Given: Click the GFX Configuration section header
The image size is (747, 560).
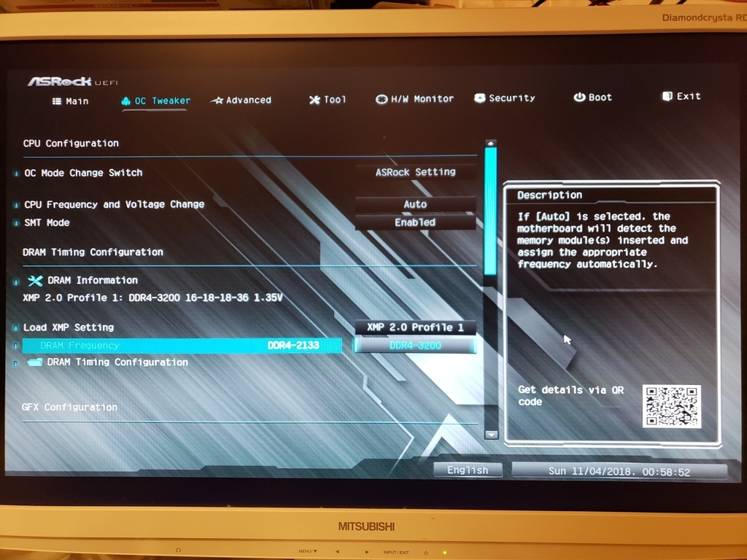Looking at the screenshot, I should pyautogui.click(x=69, y=407).
